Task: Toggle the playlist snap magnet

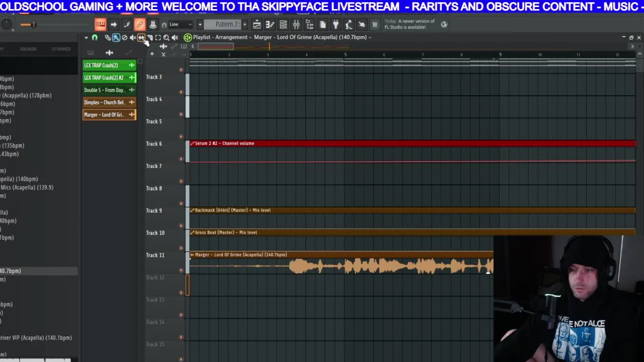Action: pos(95,38)
